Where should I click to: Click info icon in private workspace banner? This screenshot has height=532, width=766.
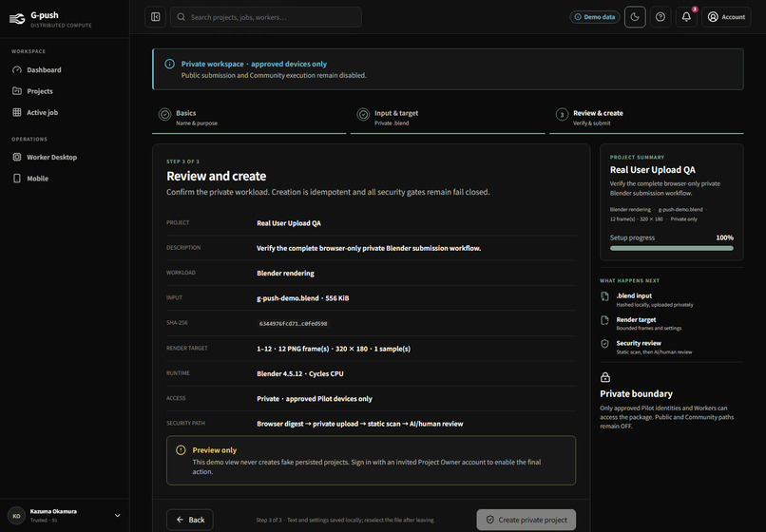169,64
